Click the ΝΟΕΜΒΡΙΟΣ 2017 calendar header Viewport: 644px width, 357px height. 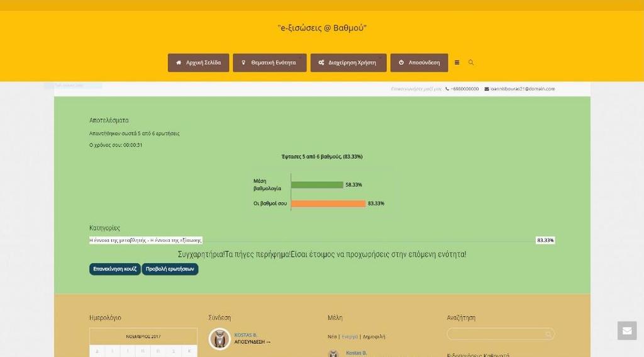point(143,336)
